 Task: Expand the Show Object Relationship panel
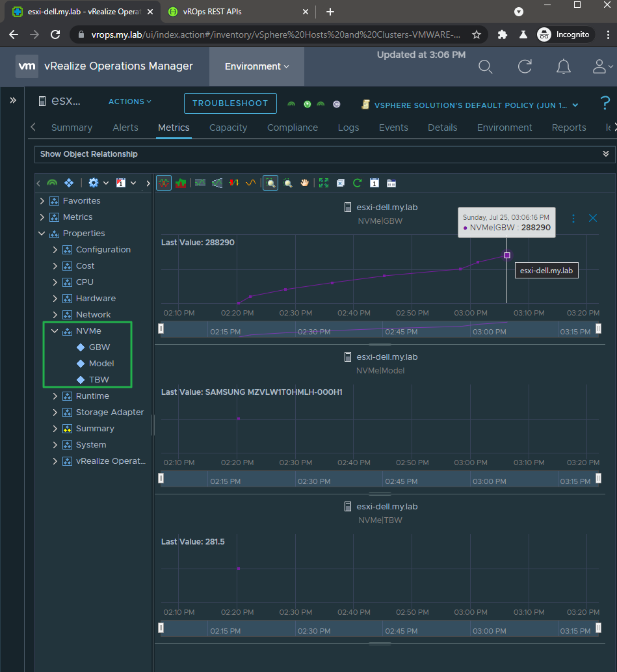(605, 154)
